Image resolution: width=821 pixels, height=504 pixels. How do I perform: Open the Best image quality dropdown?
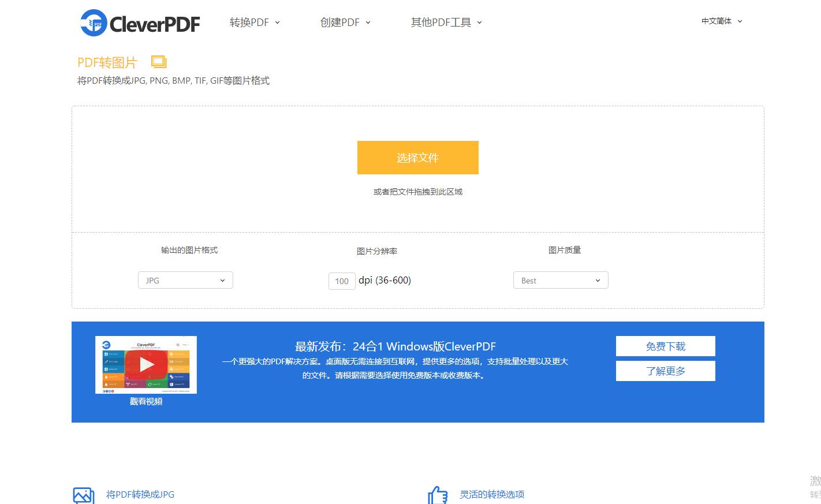click(x=560, y=280)
